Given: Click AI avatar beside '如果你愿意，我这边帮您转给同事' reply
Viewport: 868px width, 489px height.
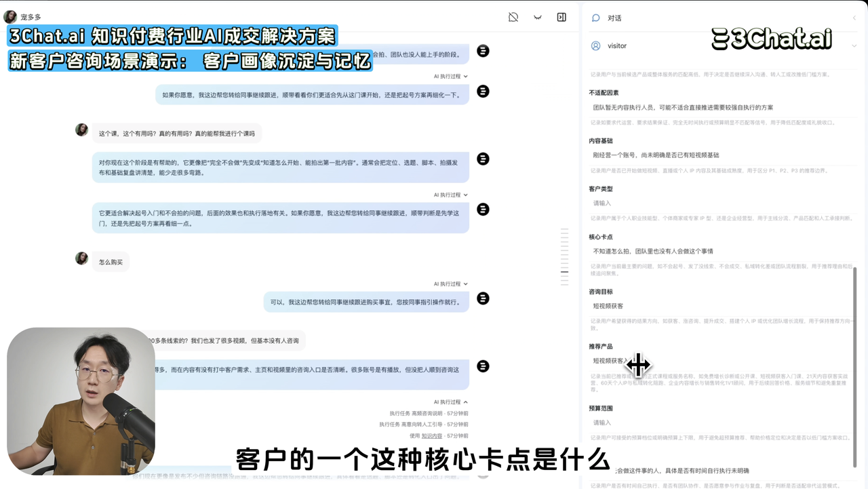Looking at the screenshot, I should tap(483, 91).
